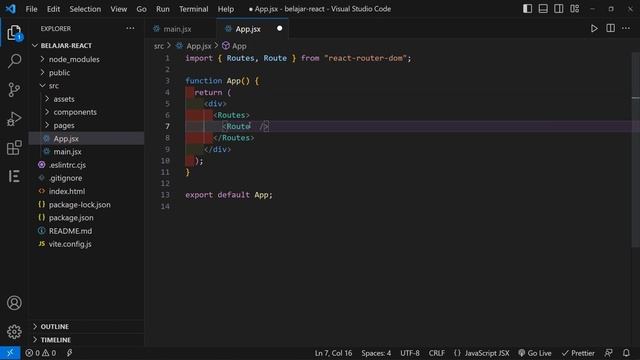Open the Source Control view
The image size is (640, 360).
[x=14, y=89]
